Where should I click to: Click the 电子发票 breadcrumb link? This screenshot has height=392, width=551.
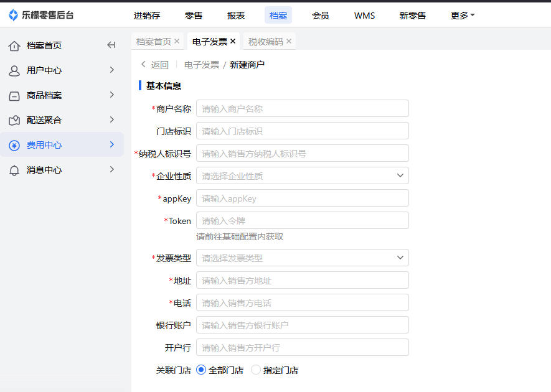click(x=202, y=65)
